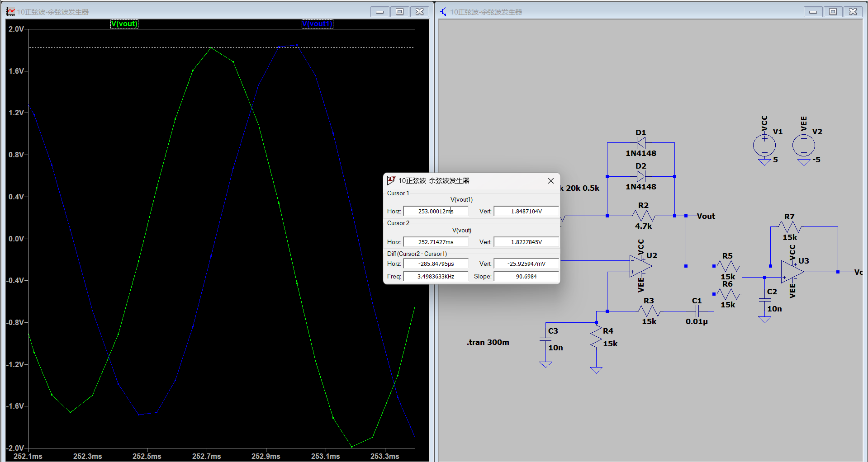The height and width of the screenshot is (462, 868).
Task: Select the 4.7k resistor R2
Action: click(643, 216)
